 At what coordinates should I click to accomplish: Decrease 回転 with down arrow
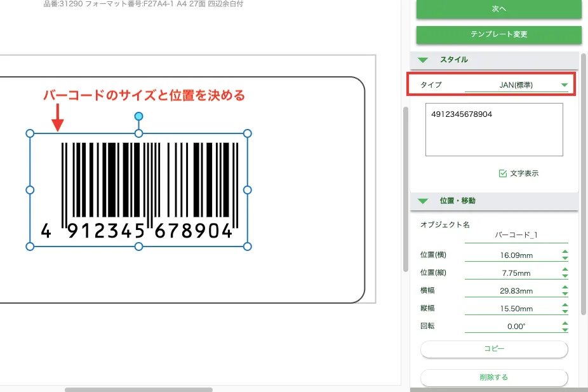coord(565,329)
